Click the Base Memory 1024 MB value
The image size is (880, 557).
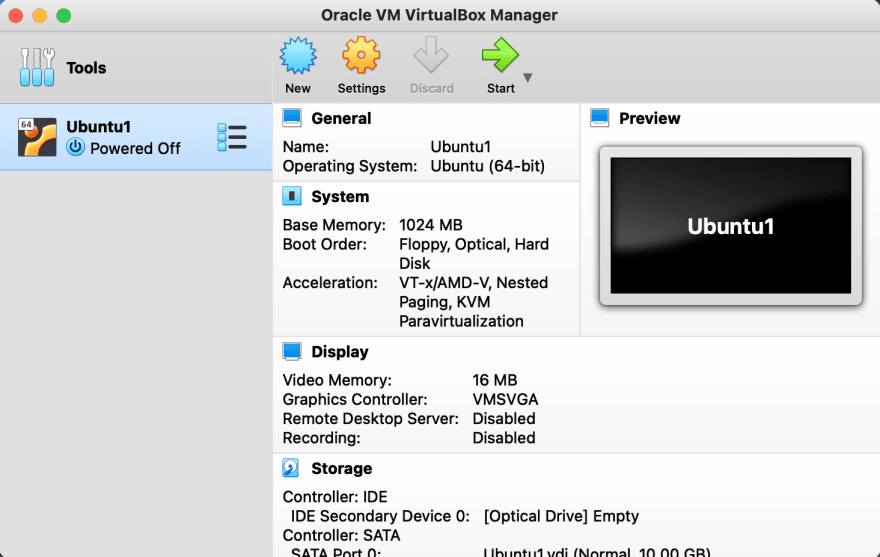(430, 225)
